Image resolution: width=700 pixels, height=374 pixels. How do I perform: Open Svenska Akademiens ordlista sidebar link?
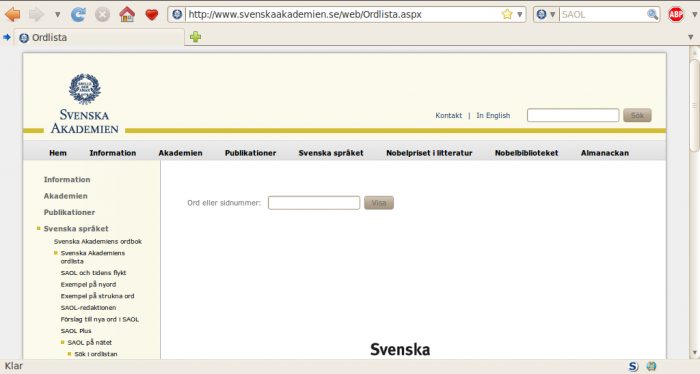click(x=93, y=257)
